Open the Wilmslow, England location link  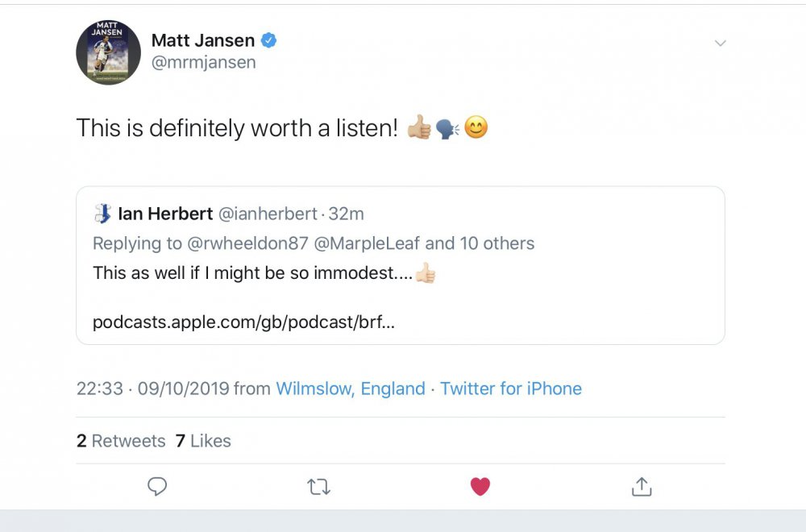[350, 389]
